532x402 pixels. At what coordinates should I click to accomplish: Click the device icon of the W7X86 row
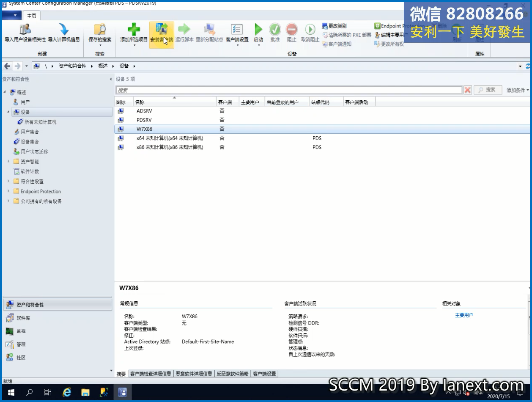[x=121, y=129]
